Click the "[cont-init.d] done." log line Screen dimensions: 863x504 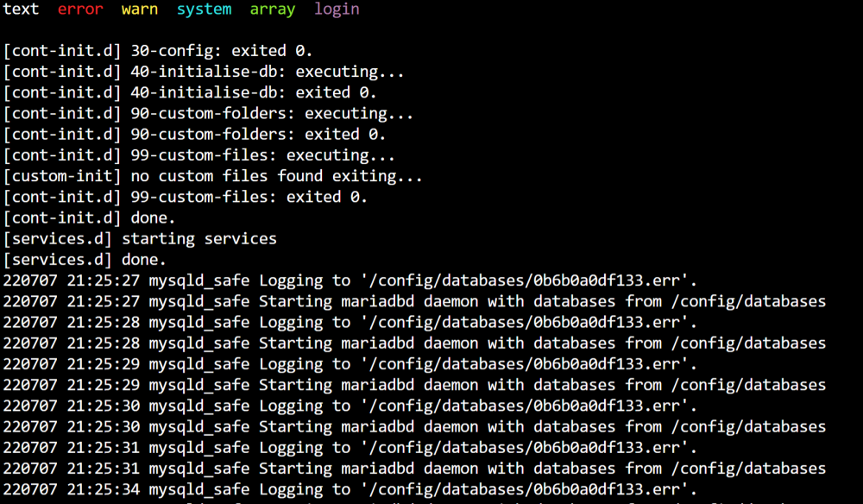[x=89, y=217]
